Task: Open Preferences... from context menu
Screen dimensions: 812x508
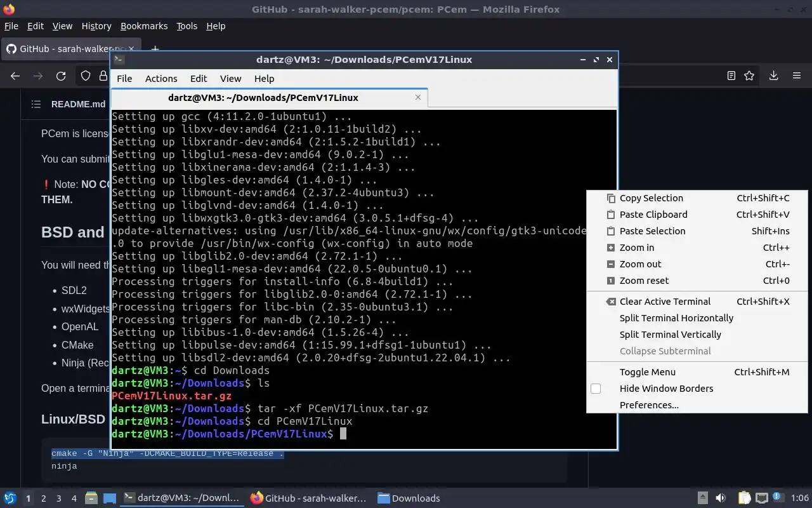Action: (697, 405)
